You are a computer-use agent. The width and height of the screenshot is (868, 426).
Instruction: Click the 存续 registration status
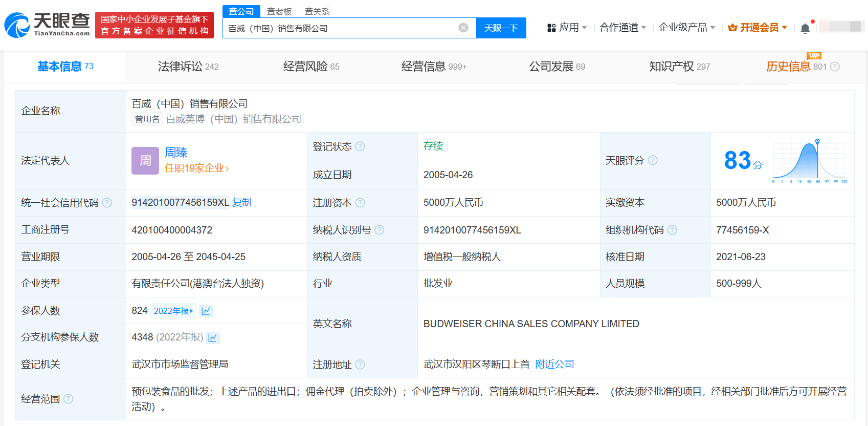click(433, 146)
